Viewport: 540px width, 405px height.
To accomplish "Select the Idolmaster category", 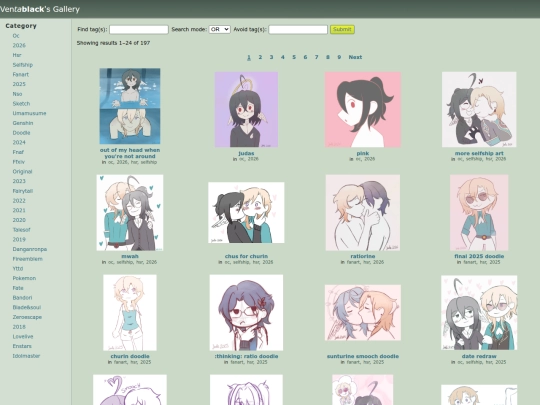I will click(x=26, y=356).
